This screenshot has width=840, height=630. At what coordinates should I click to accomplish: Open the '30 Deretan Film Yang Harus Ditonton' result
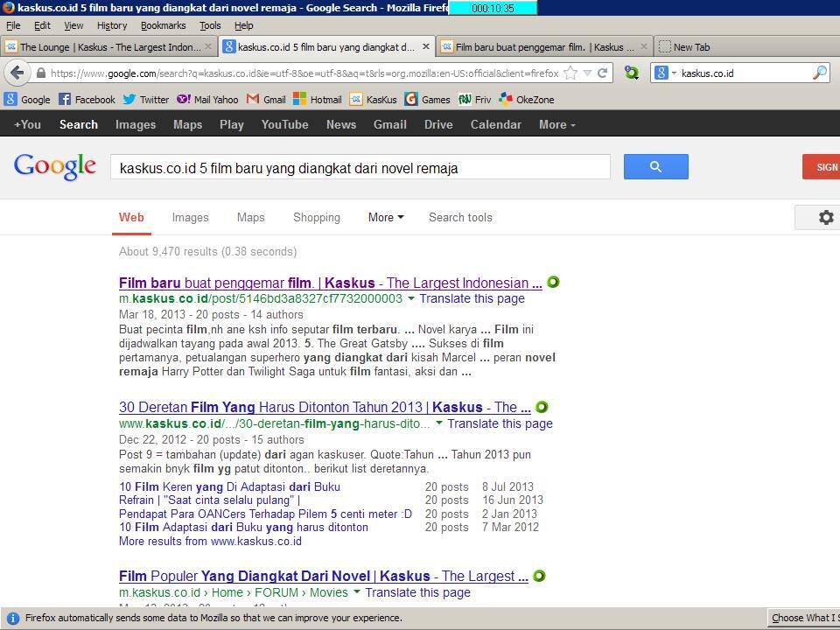(325, 407)
